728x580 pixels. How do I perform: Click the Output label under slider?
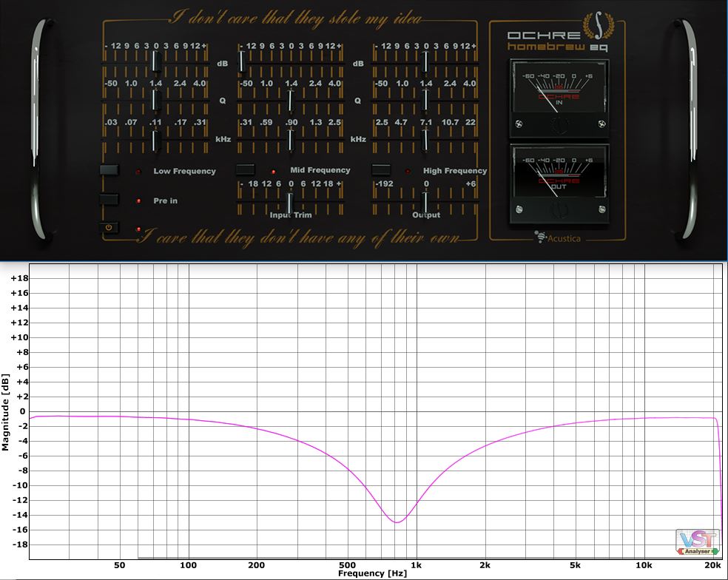(x=426, y=215)
